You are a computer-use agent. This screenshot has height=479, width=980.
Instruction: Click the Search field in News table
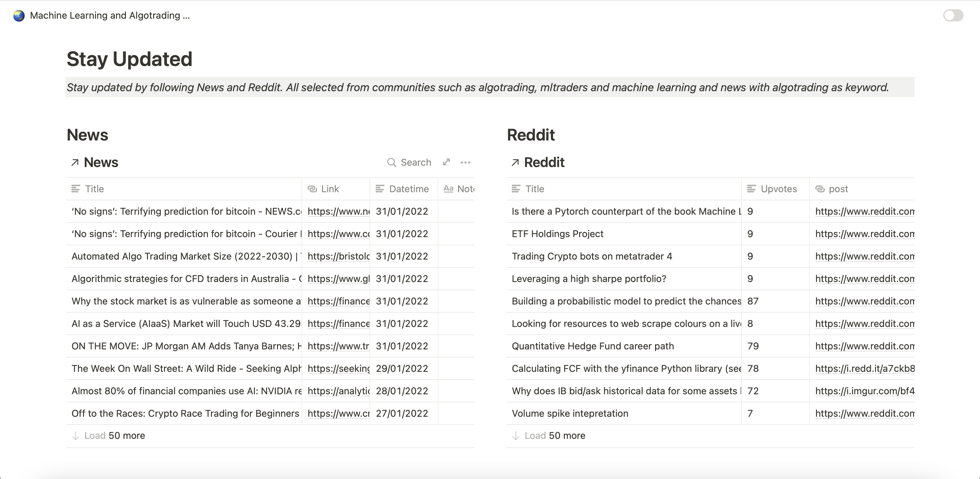click(x=415, y=163)
